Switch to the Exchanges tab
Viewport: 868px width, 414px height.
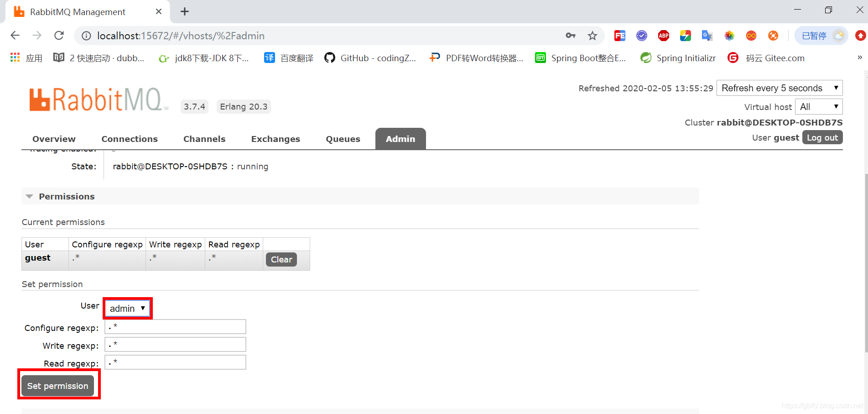click(275, 139)
